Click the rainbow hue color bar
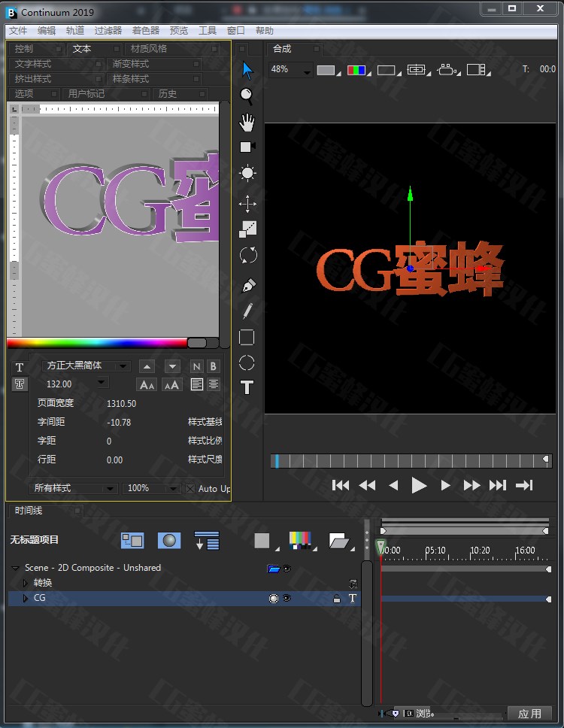This screenshot has height=728, width=564. click(x=97, y=343)
